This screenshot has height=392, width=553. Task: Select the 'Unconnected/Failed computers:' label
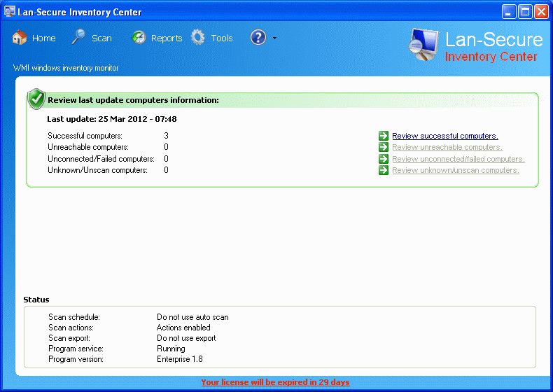pyautogui.click(x=101, y=159)
